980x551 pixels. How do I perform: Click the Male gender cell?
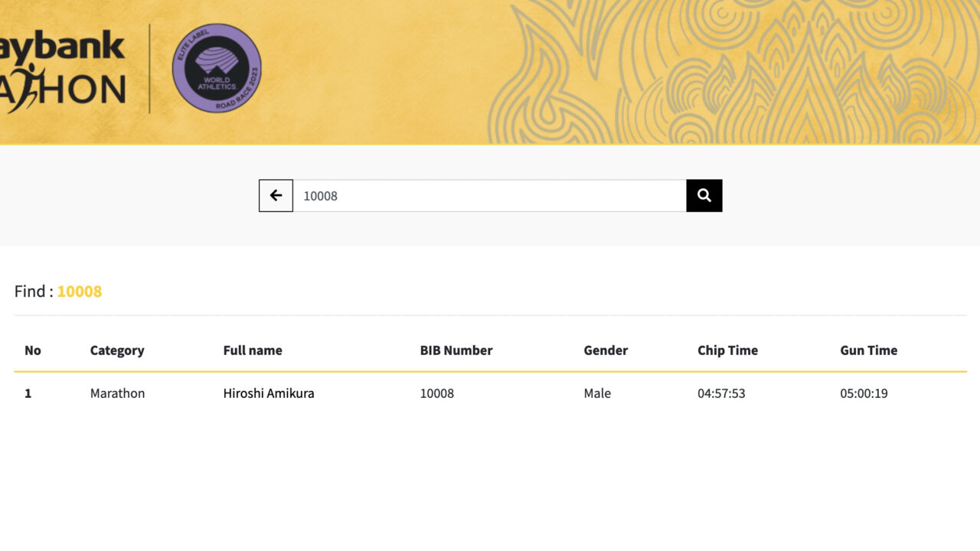tap(597, 393)
